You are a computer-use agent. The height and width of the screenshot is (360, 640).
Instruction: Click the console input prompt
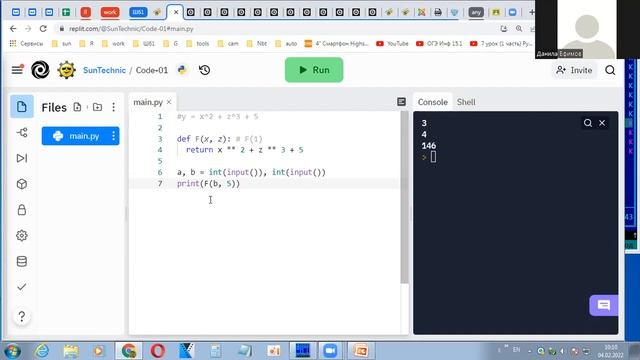coord(433,157)
